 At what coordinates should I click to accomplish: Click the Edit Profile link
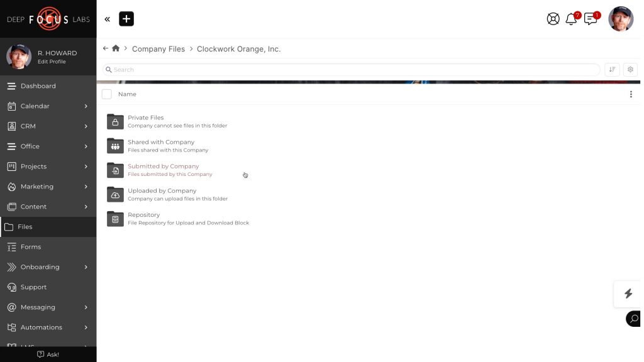click(52, 62)
